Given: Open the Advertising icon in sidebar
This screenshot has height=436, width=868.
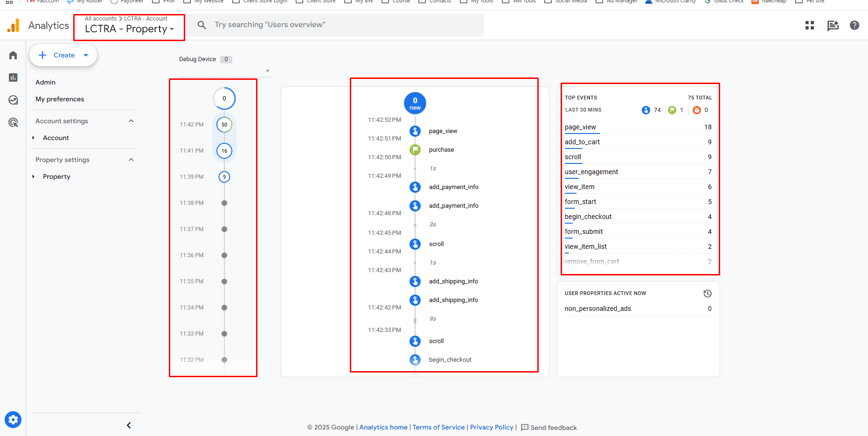Looking at the screenshot, I should [x=13, y=122].
